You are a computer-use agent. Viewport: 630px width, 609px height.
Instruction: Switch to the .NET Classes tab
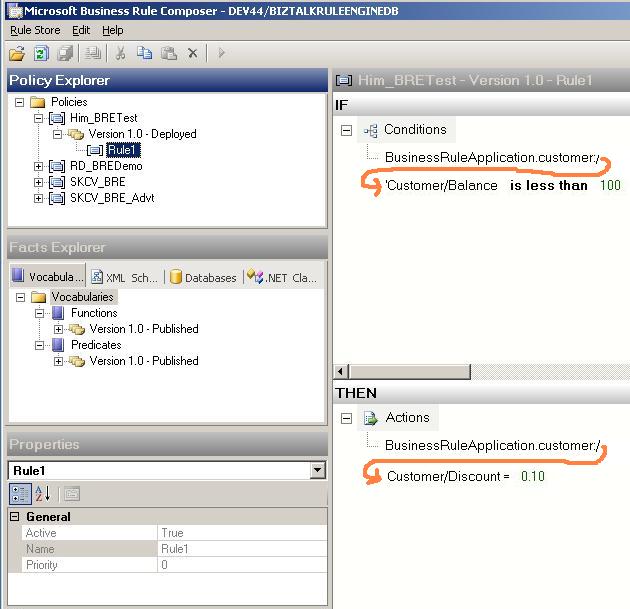tap(282, 278)
